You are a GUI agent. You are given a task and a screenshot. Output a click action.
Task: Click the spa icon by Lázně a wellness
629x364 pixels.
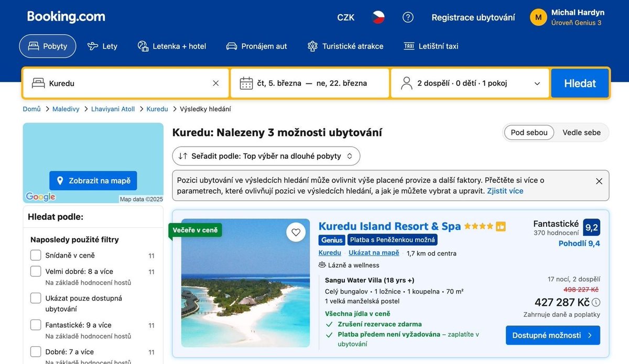coord(322,265)
